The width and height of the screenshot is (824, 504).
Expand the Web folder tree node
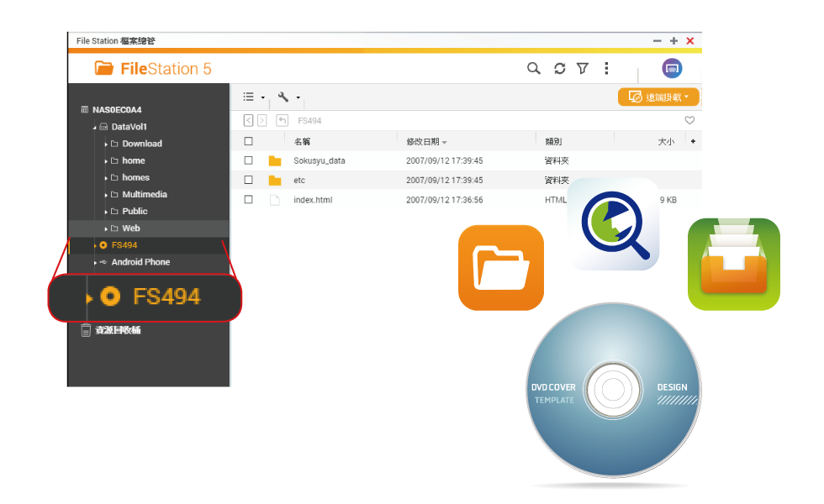pos(106,228)
